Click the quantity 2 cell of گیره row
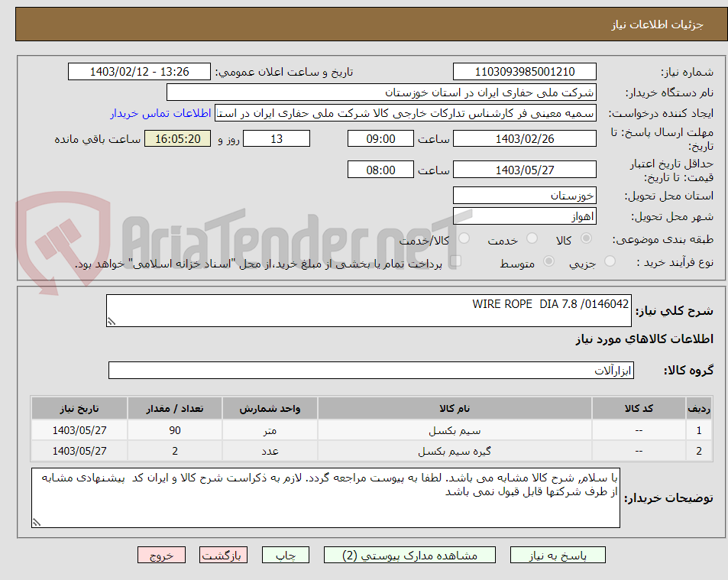Screen dimensions: 728x580 point(175,451)
